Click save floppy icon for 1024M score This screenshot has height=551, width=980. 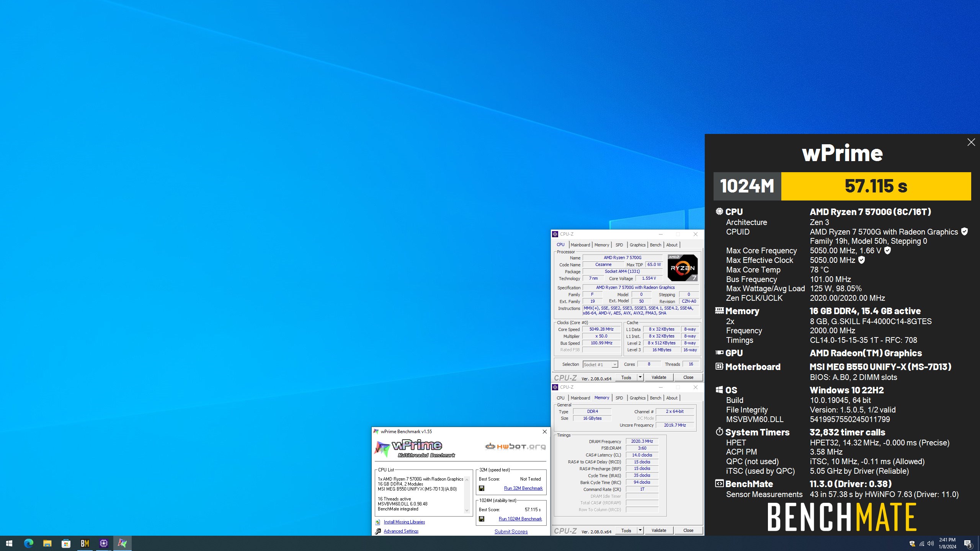(x=482, y=519)
